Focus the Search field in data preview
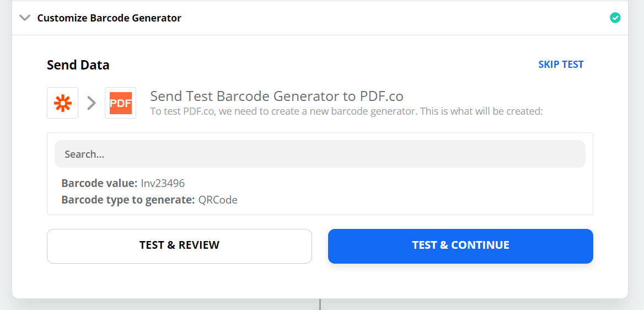 320,154
